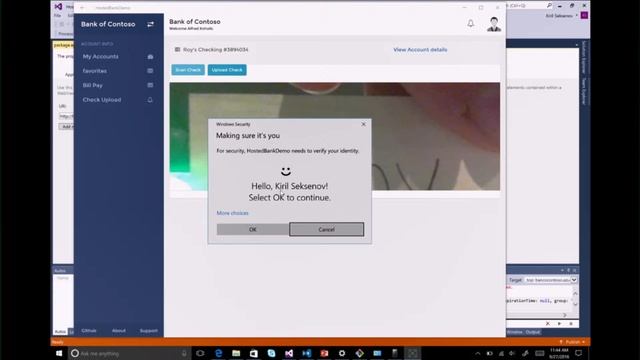This screenshot has width=640, height=360.
Task: Open Bill Pay in the sidebar
Action: pyautogui.click(x=93, y=85)
